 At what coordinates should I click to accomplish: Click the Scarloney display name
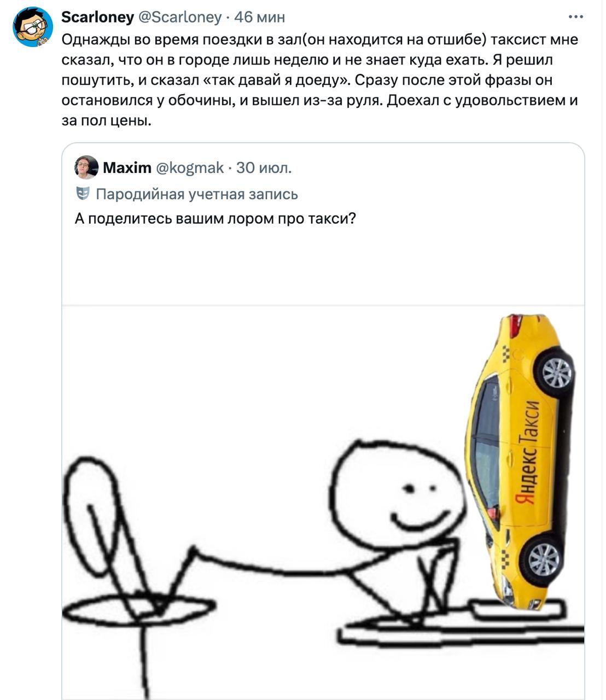coord(97,17)
